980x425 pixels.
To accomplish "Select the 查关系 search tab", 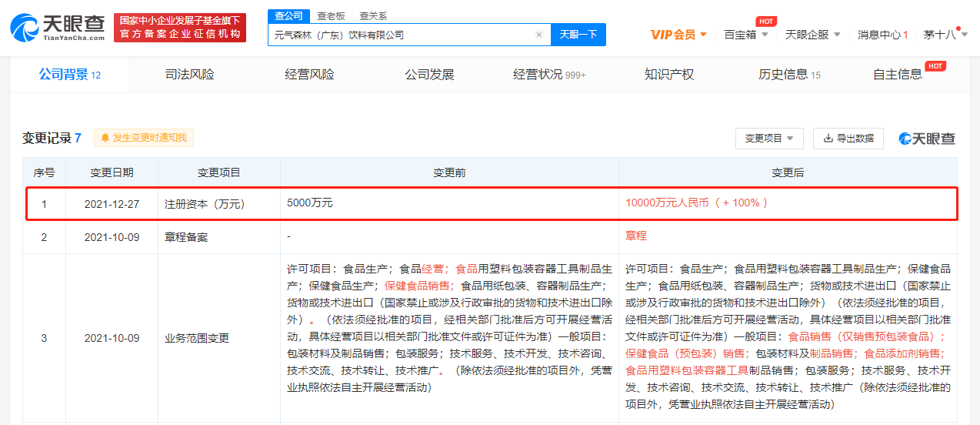I will pyautogui.click(x=373, y=15).
